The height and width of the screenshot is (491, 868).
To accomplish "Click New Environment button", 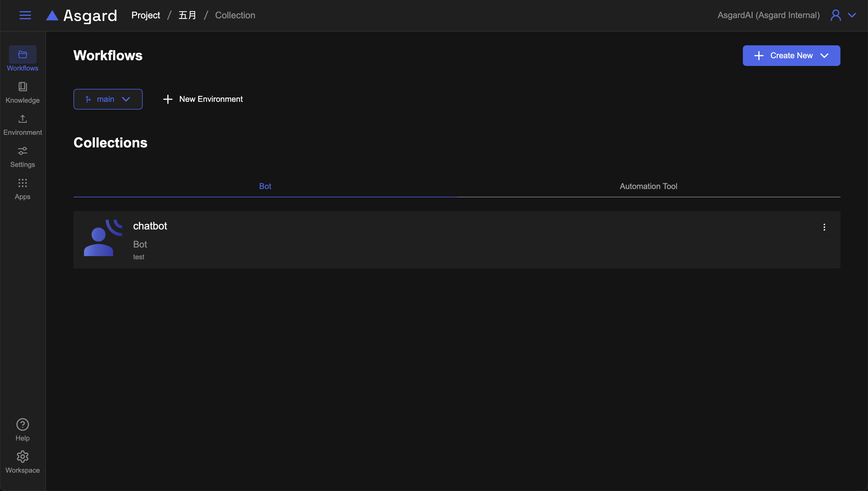I will [x=203, y=99].
